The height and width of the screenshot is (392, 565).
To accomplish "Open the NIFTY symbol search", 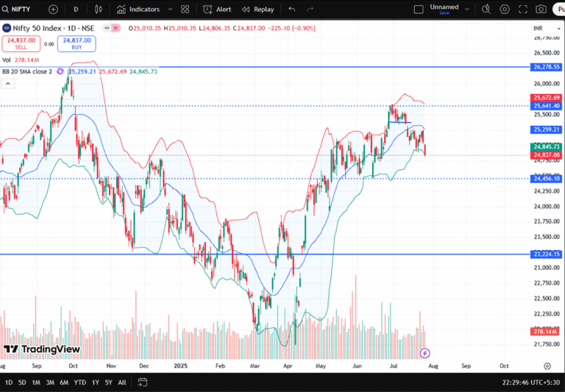I will click(x=16, y=10).
